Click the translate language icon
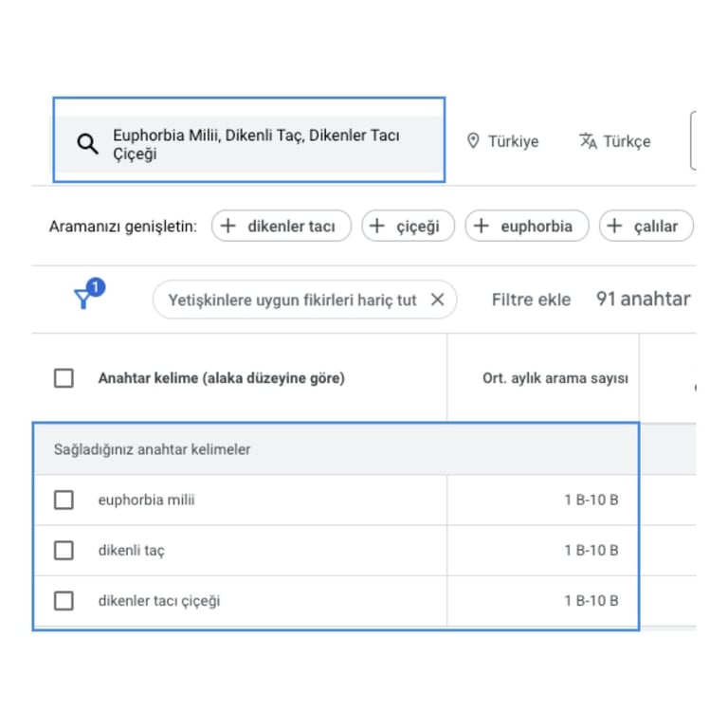This screenshot has width=728, height=728. pos(588,141)
